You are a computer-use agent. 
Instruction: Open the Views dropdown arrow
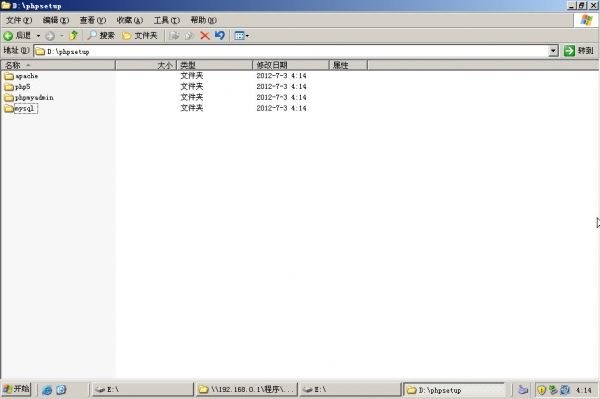tap(247, 36)
